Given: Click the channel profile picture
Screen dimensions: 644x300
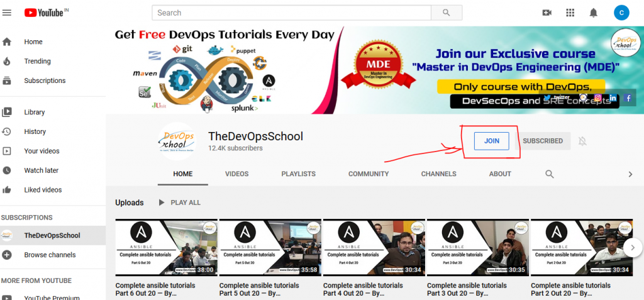Looking at the screenshot, I should (177, 141).
